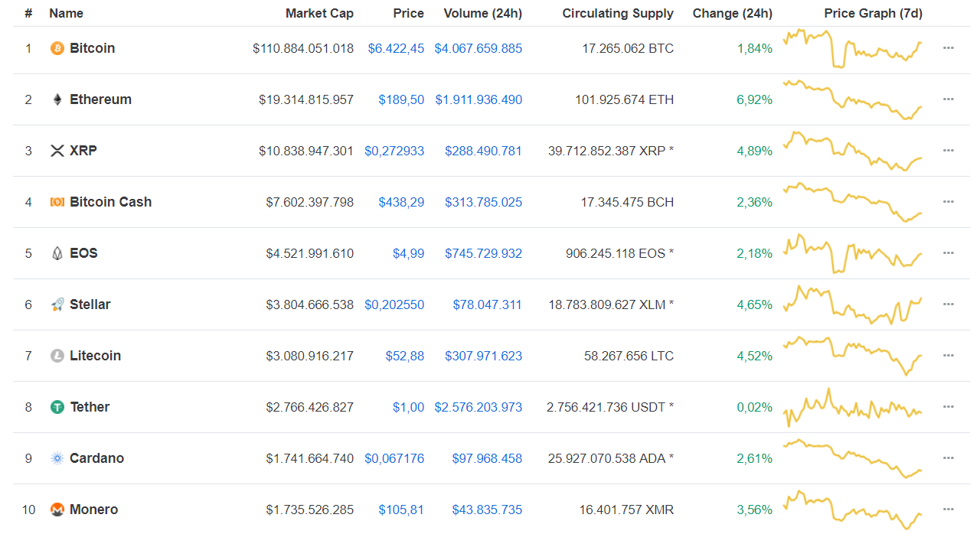Click Bitcoin market cap $110.884.051.018
This screenshot has height=534, width=980.
click(303, 48)
